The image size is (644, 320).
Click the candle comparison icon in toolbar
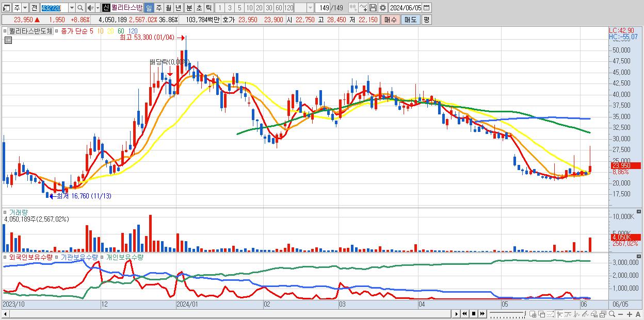click(353, 8)
